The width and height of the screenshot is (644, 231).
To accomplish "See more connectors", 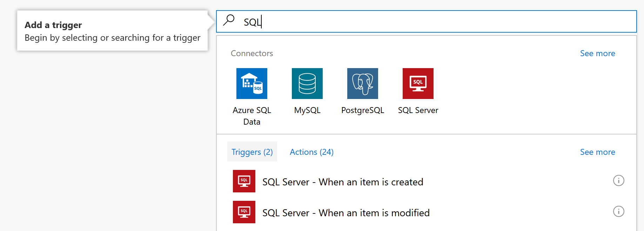I will click(x=597, y=53).
